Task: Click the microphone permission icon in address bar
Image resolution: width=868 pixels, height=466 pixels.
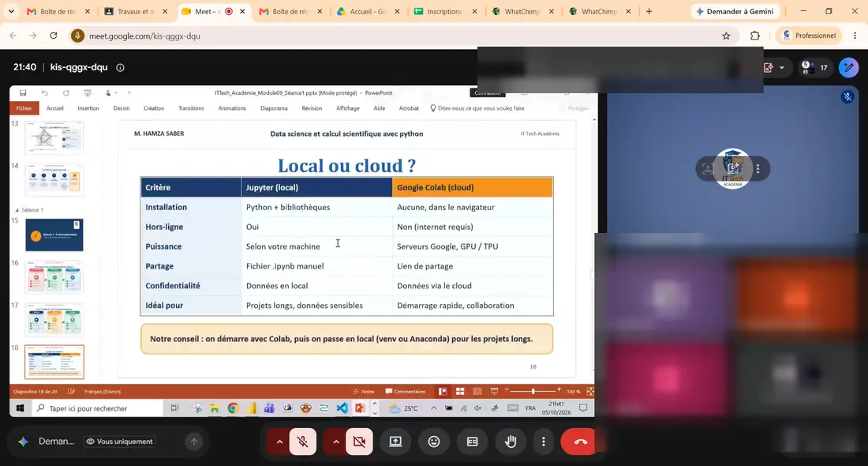Action: tap(77, 36)
